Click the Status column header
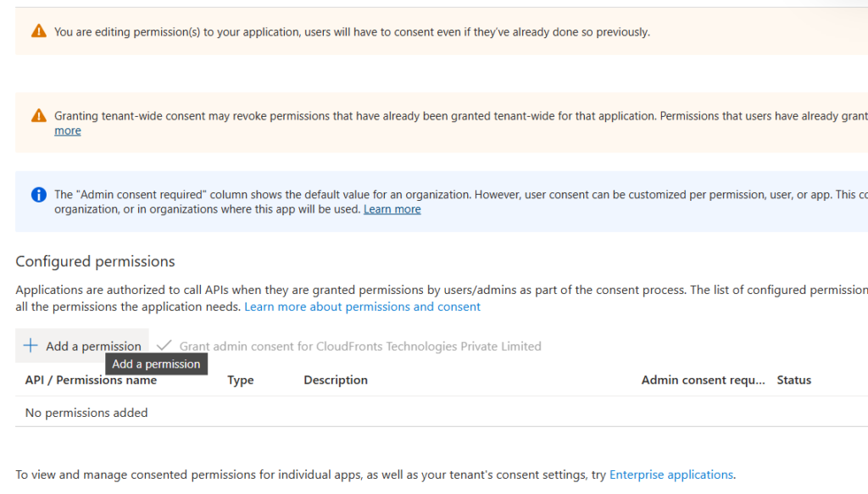868x494 pixels. pyautogui.click(x=793, y=380)
